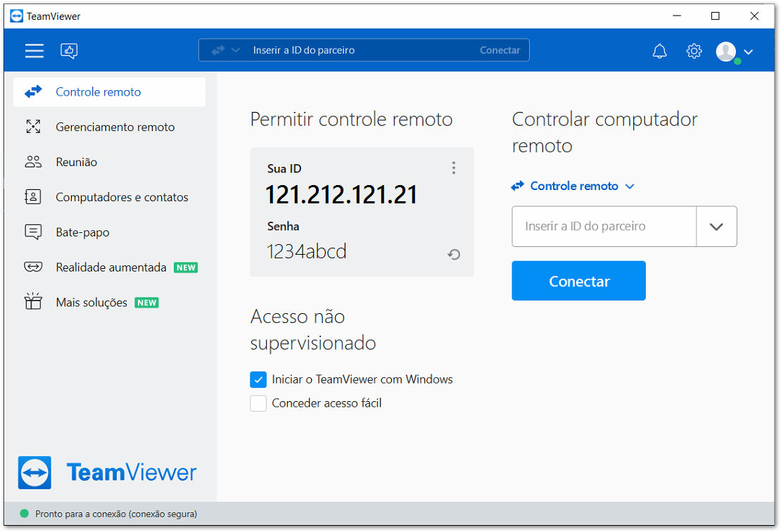
Task: Uncheck Iniciar o TeamViewer com Windows
Action: click(258, 379)
